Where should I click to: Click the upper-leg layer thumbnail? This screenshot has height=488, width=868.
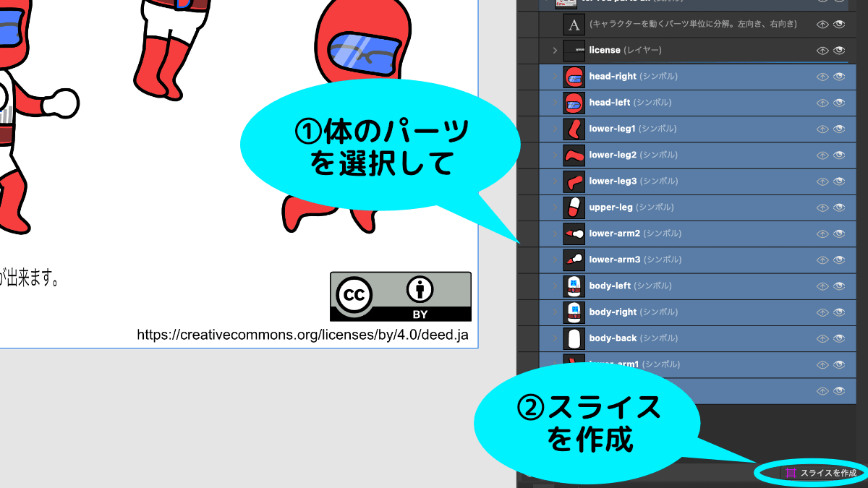pos(574,207)
